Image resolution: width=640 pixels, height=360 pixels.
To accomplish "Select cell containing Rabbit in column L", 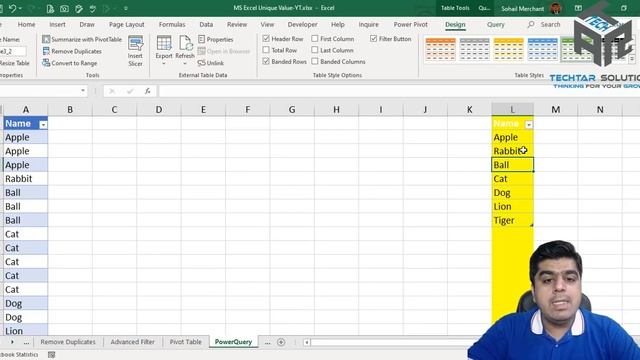I will (x=512, y=151).
